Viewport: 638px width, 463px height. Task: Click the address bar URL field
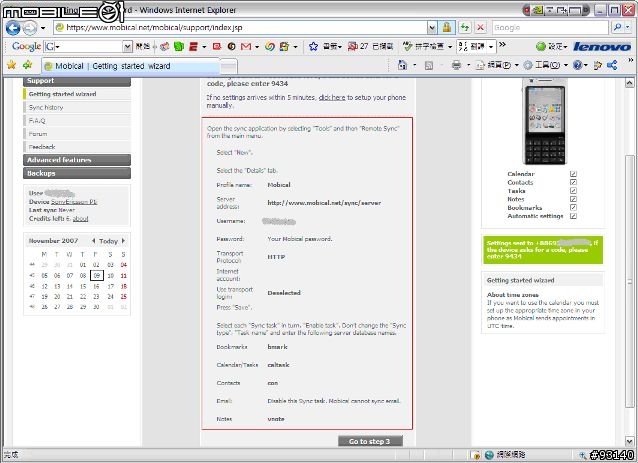tap(242, 27)
